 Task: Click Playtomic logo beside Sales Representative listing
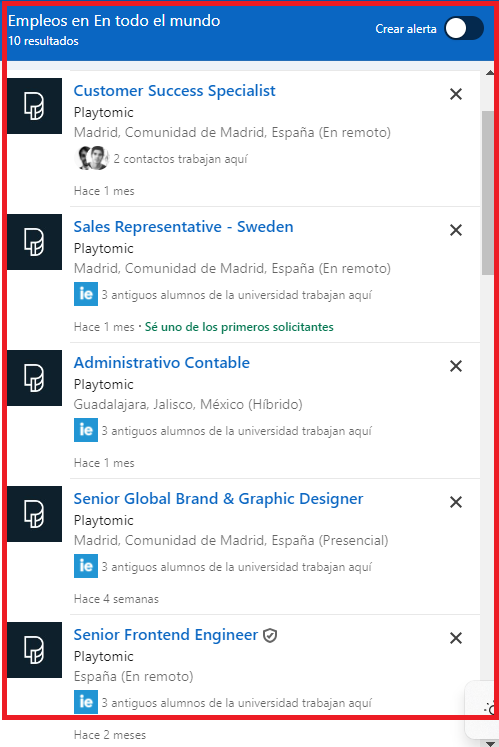(34, 242)
